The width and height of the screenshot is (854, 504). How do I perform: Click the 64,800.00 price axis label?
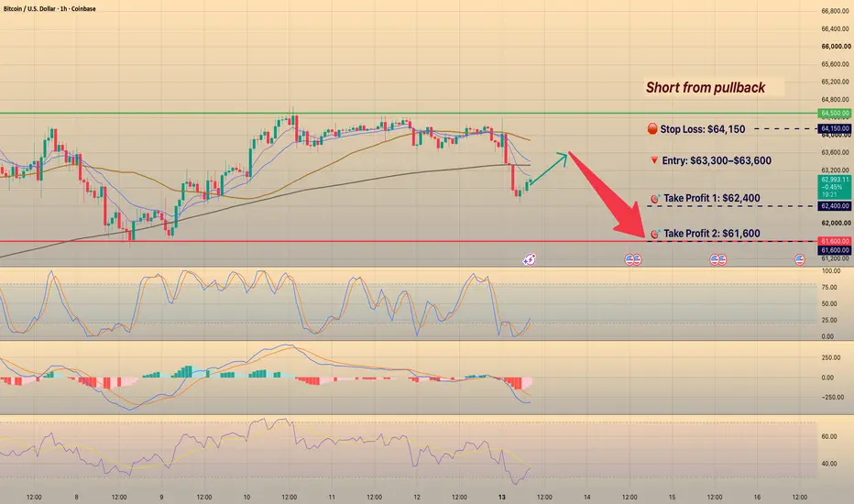(836, 100)
